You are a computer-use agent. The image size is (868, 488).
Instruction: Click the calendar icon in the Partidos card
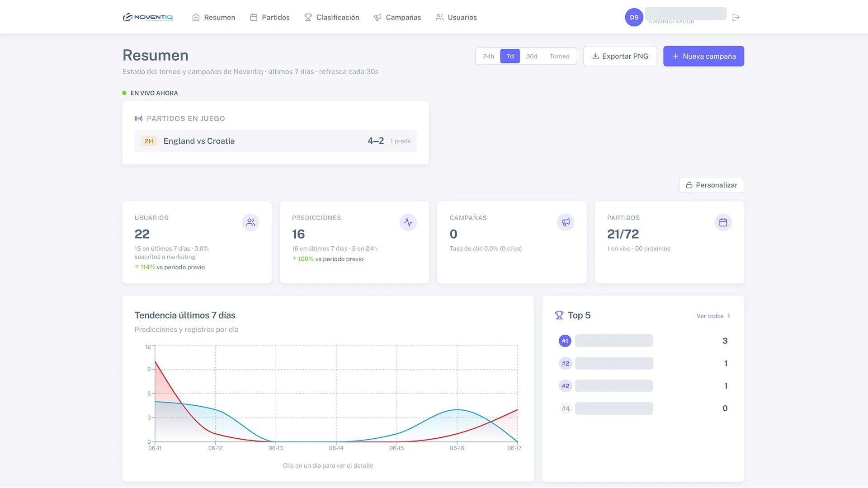click(x=723, y=222)
